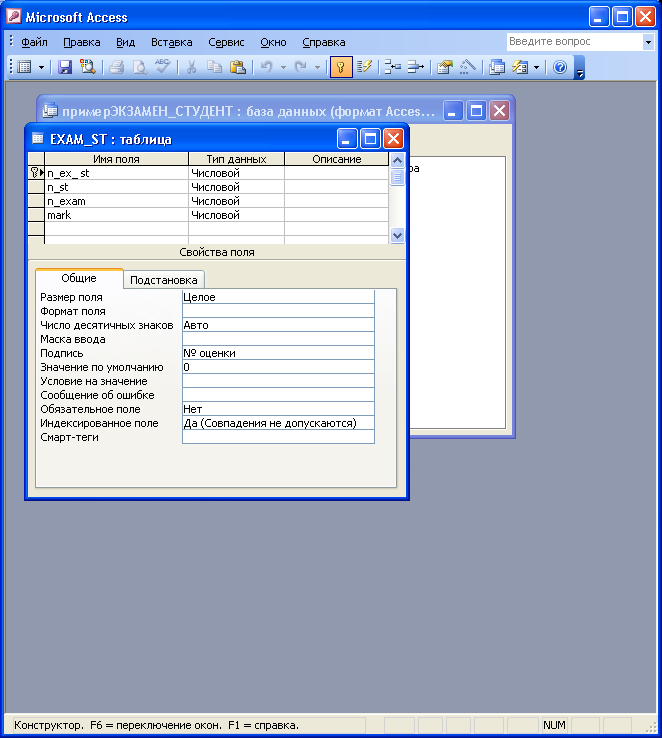Open the Build expression wand icon
This screenshot has height=738, width=662.
(467, 67)
